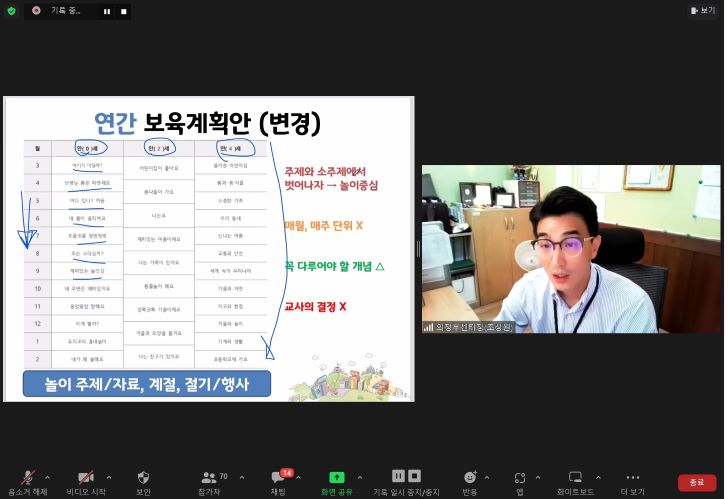Expand participants options arrow

click(x=242, y=477)
